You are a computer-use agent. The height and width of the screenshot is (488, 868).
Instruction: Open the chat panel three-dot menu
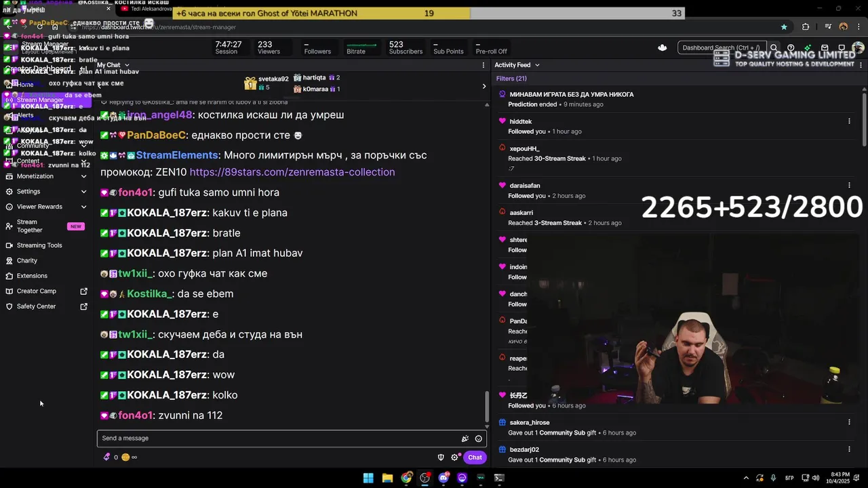(x=484, y=65)
